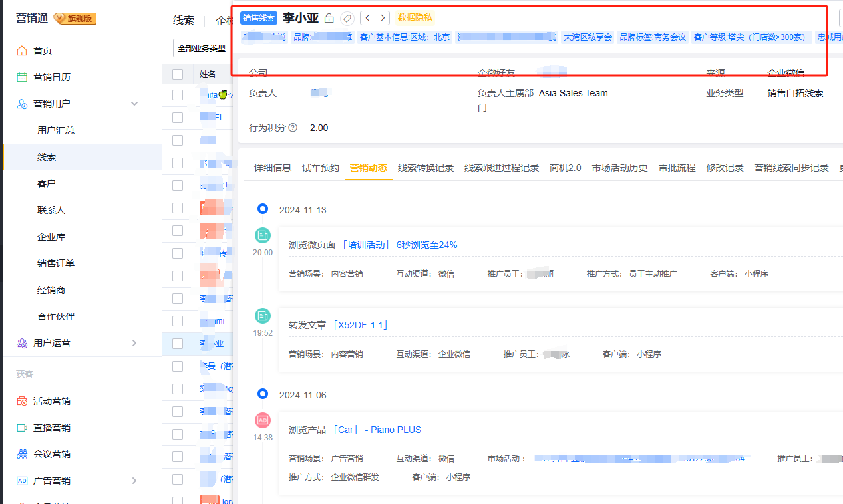This screenshot has height=504, width=843.
Task: Click the 活动营销 icon in sidebar
Action: tap(22, 401)
